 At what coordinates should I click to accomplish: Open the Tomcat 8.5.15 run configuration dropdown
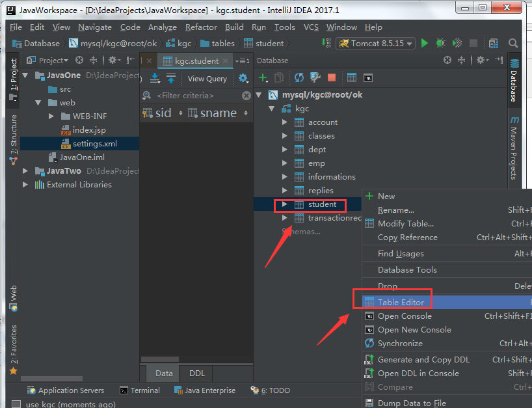click(x=376, y=44)
